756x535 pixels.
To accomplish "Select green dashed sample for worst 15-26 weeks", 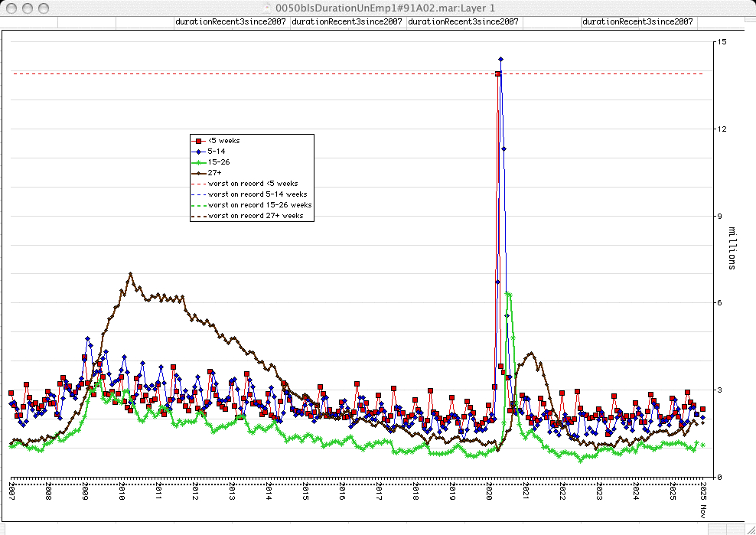I will coord(199,205).
